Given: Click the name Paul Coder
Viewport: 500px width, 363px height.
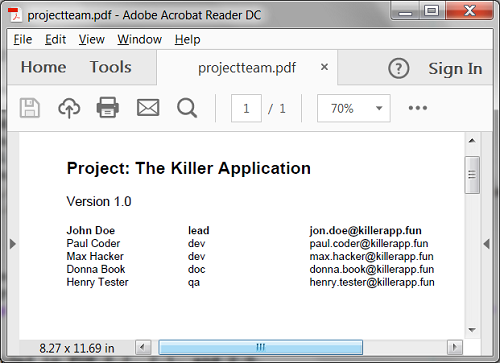Looking at the screenshot, I should click(93, 243).
